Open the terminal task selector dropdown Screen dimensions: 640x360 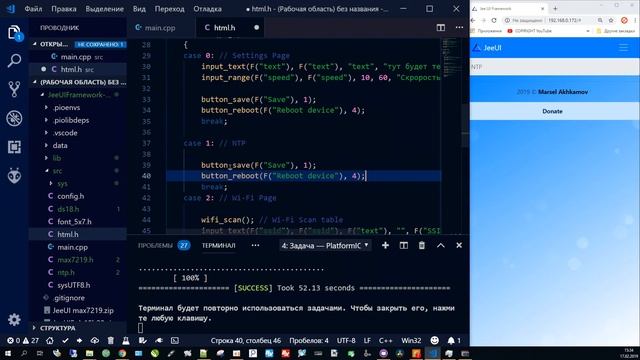pyautogui.click(x=325, y=246)
